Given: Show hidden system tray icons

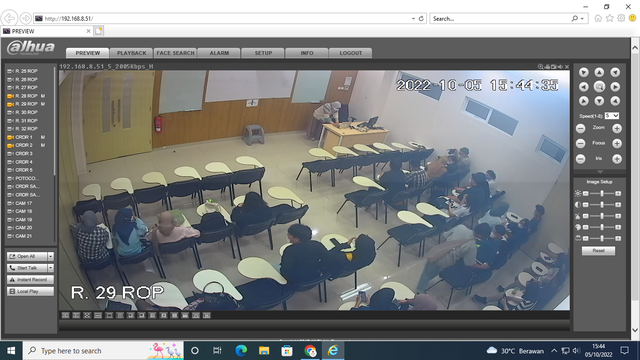Looking at the screenshot, I should pyautogui.click(x=554, y=351).
